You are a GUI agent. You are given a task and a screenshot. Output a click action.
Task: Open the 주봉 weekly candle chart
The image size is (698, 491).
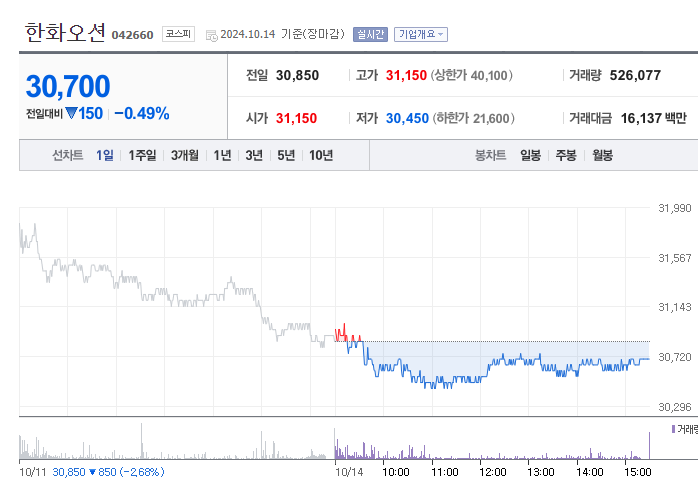click(566, 155)
